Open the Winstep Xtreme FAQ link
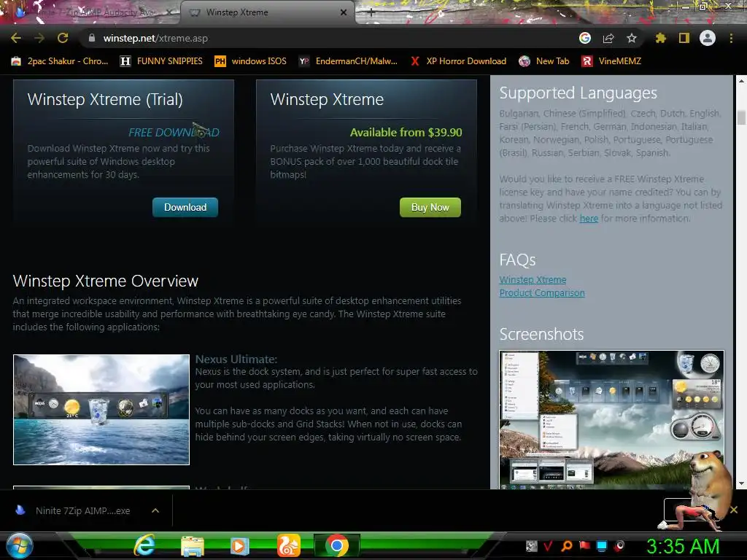747x560 pixels. [x=533, y=280]
